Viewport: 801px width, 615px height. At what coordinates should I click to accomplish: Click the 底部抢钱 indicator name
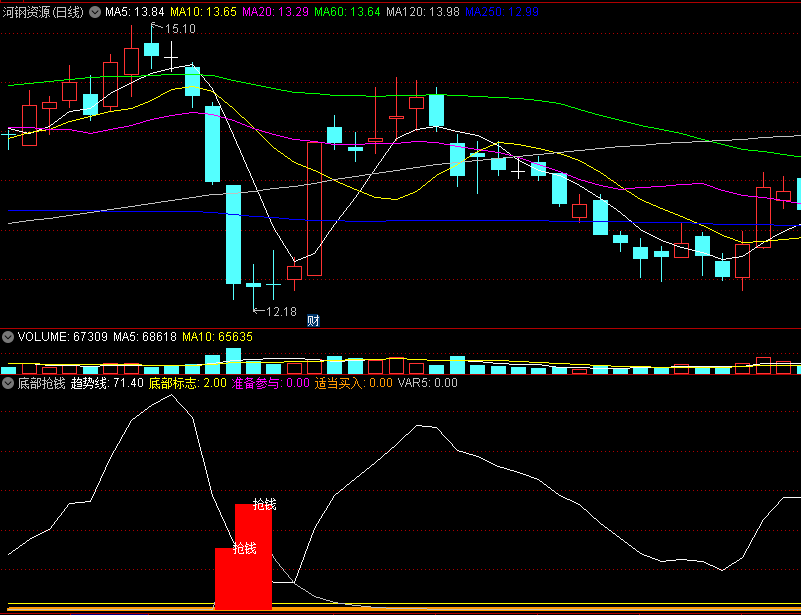coord(41,383)
